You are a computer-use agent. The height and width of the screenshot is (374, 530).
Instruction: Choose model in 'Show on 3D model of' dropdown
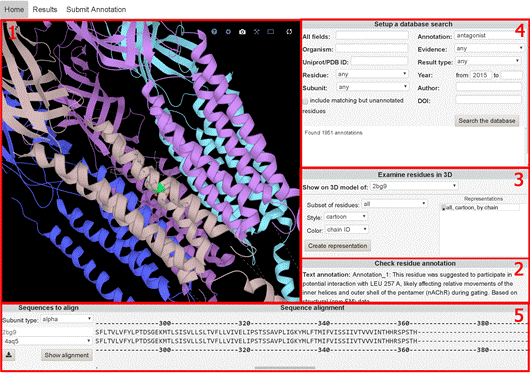pos(414,186)
